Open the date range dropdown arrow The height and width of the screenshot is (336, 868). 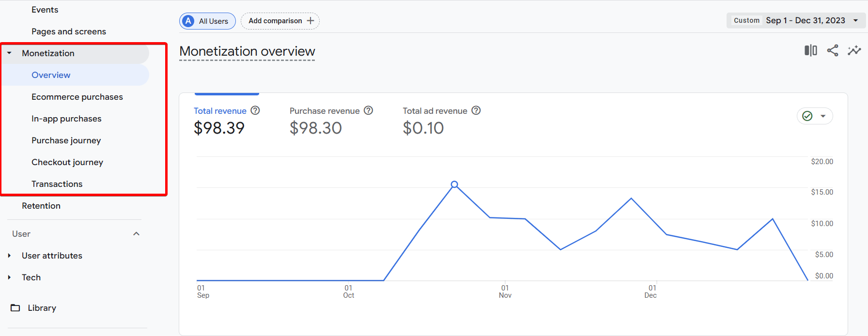pos(856,20)
